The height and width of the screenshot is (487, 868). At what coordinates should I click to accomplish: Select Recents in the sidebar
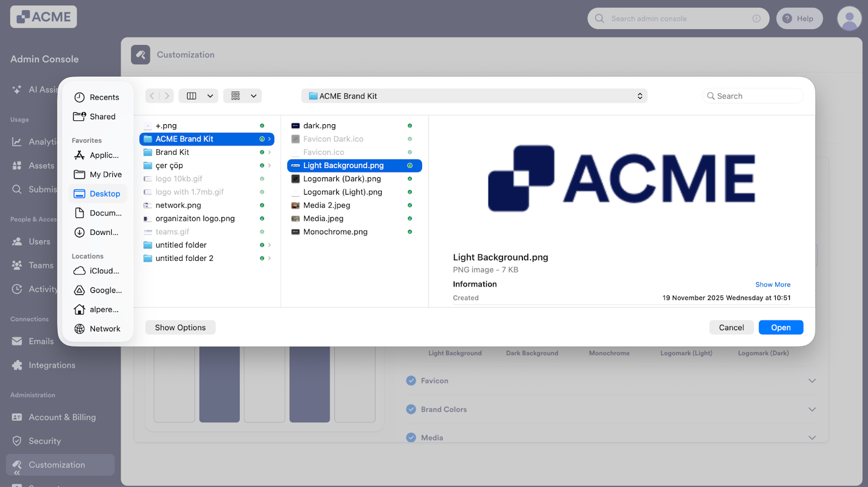[97, 97]
